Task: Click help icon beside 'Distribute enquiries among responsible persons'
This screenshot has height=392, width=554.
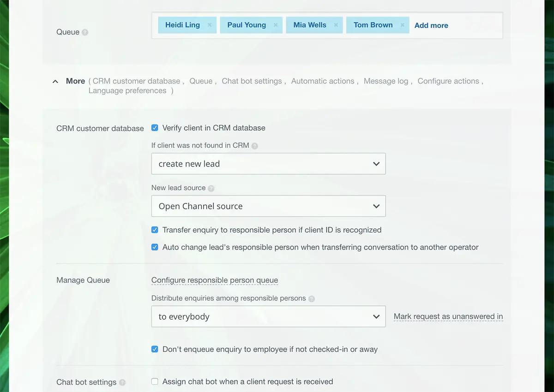Action: (312, 299)
